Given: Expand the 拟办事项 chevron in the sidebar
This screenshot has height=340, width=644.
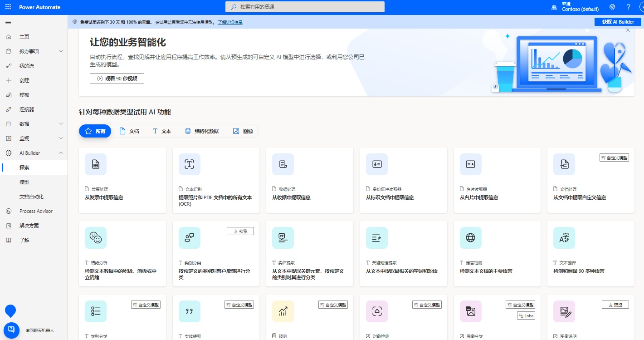Looking at the screenshot, I should tap(61, 51).
